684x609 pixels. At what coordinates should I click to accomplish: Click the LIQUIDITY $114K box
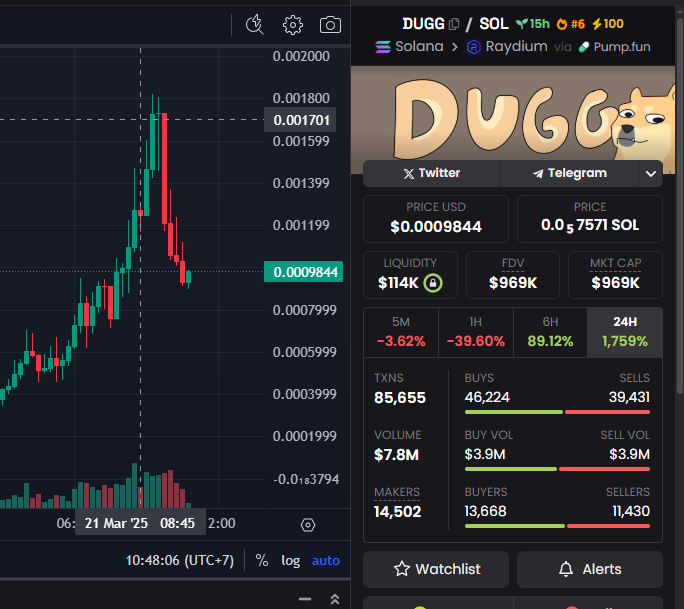(410, 275)
